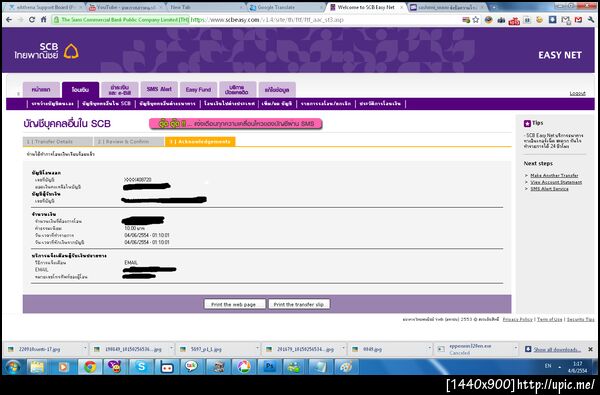Switch to the Google Translate tab
This screenshot has height=395, width=600.
285,7
